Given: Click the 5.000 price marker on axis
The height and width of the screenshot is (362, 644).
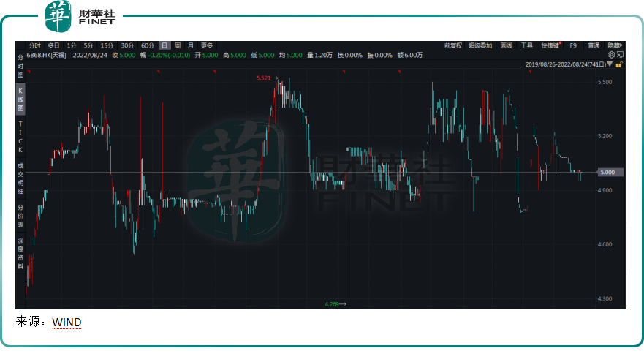Looking at the screenshot, I should pyautogui.click(x=607, y=173).
